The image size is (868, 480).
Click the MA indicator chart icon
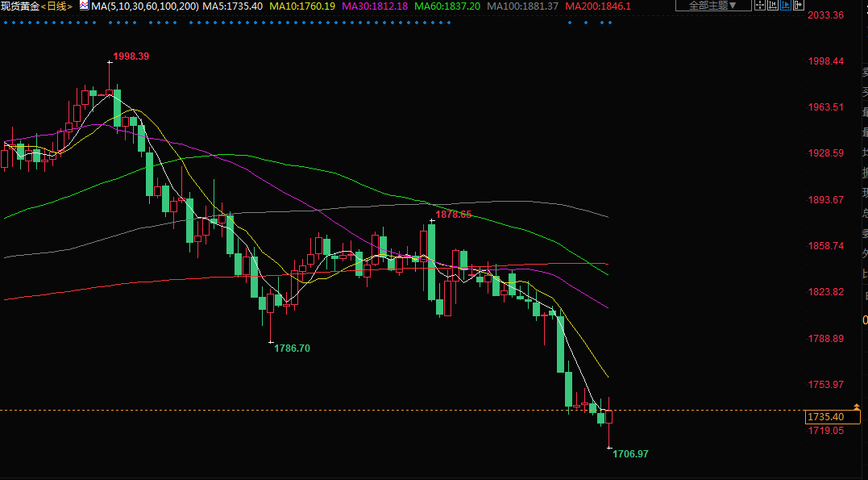[x=83, y=6]
